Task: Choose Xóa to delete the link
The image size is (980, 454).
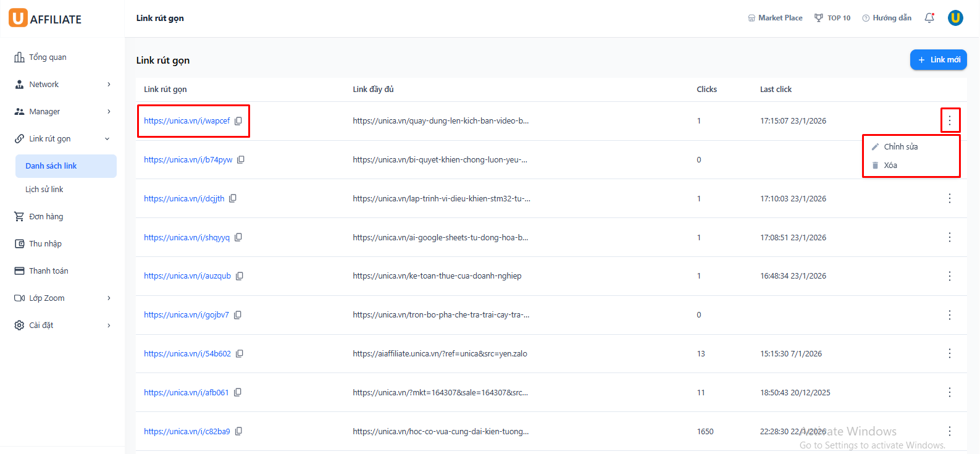Action: pos(890,166)
